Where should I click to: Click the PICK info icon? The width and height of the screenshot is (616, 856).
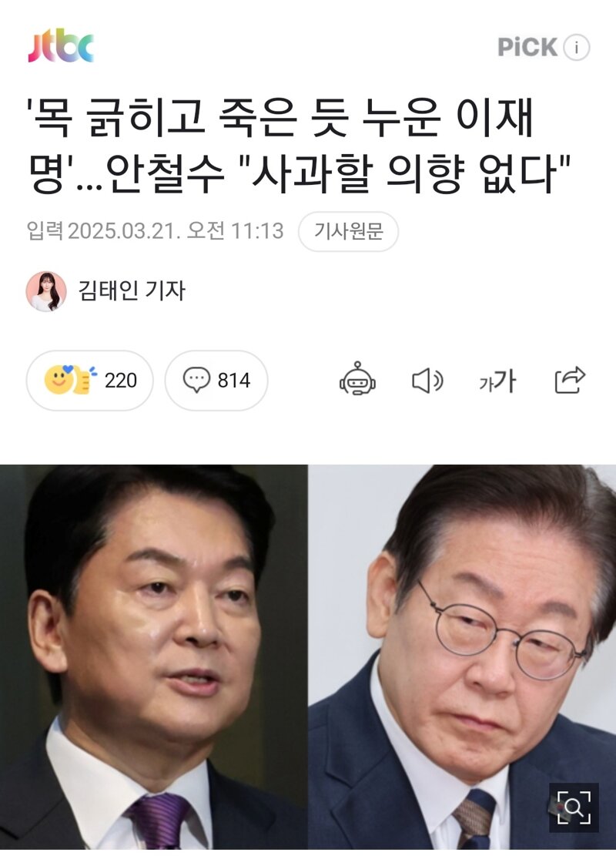coord(576,47)
